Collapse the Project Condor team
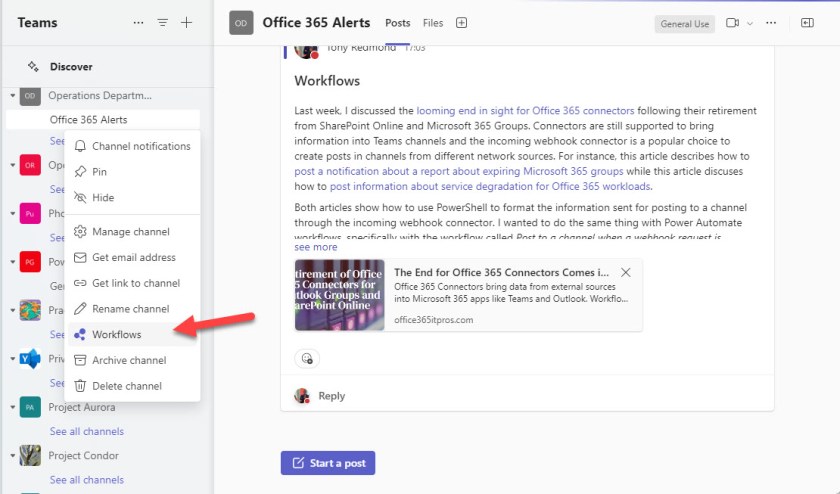This screenshot has width=840, height=494. 12,455
